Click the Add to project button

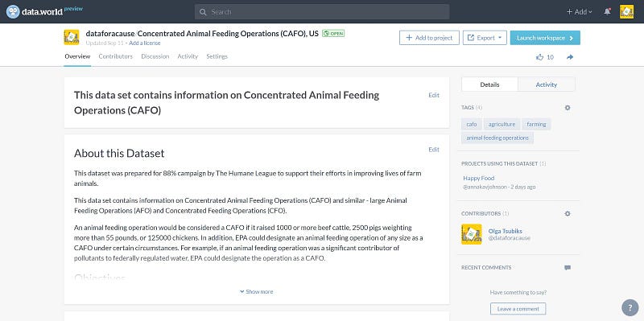[429, 38]
